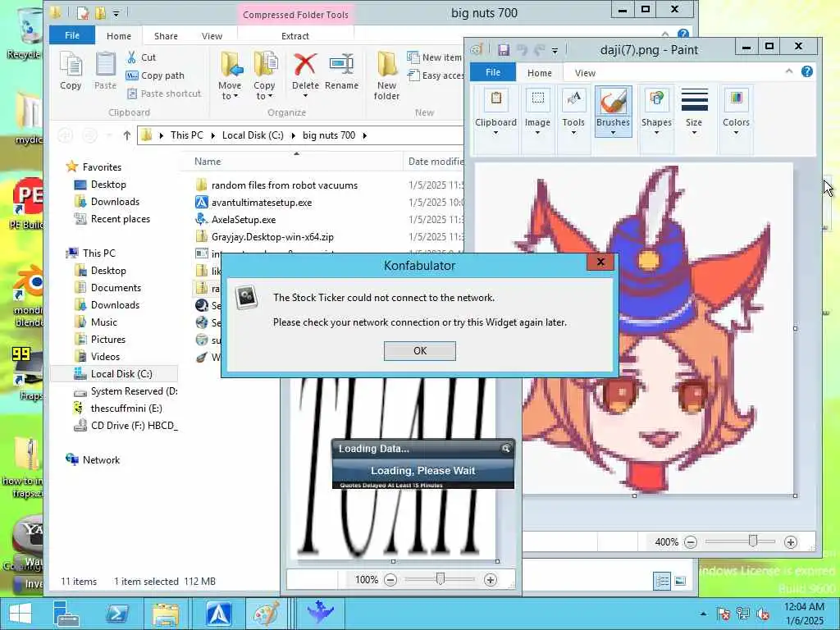
Task: Open the Explorer File tab
Action: (72, 35)
